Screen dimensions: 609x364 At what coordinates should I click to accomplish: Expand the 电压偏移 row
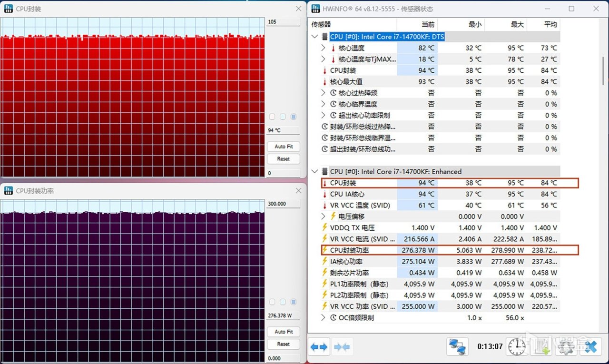[324, 216]
